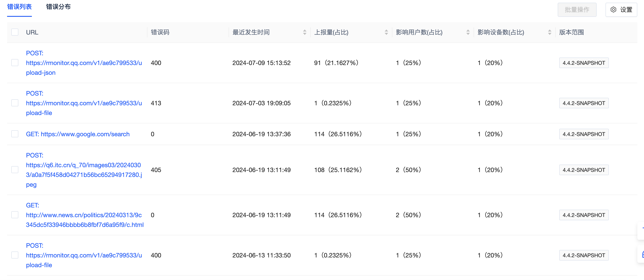Screen dimensions: 644x280
Task: Open the q6.itc.cn jpeg POST link
Action: (83, 170)
